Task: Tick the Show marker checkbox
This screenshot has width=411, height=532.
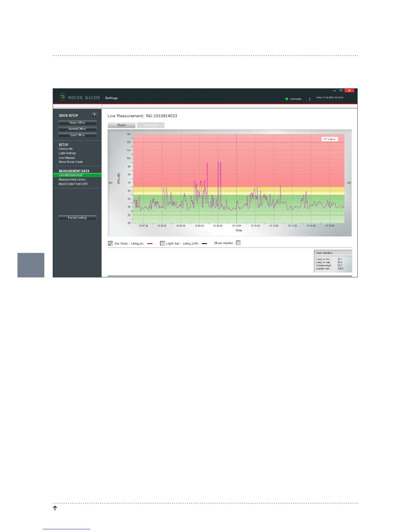Action: point(238,243)
